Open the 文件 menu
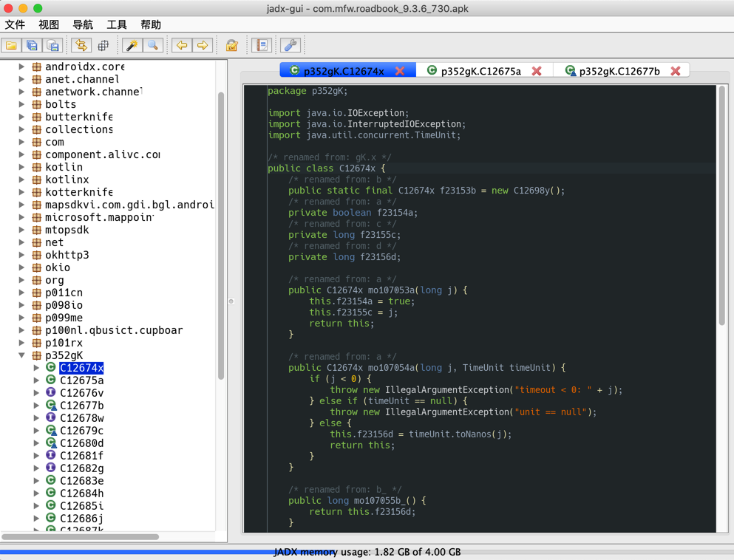This screenshot has height=560, width=734. point(15,25)
